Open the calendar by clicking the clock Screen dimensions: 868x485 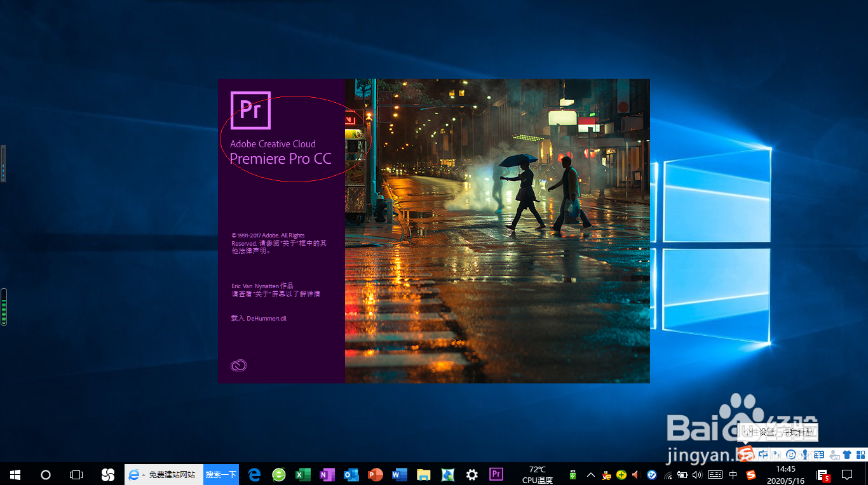coord(786,474)
